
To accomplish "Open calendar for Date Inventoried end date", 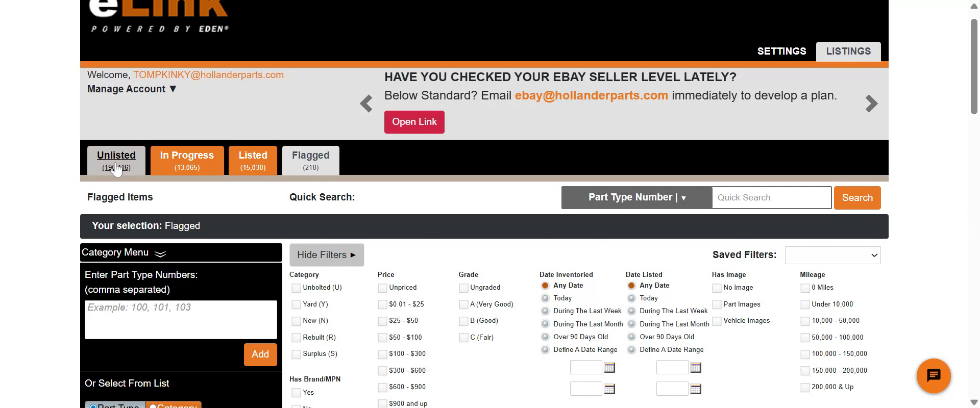I will (609, 389).
